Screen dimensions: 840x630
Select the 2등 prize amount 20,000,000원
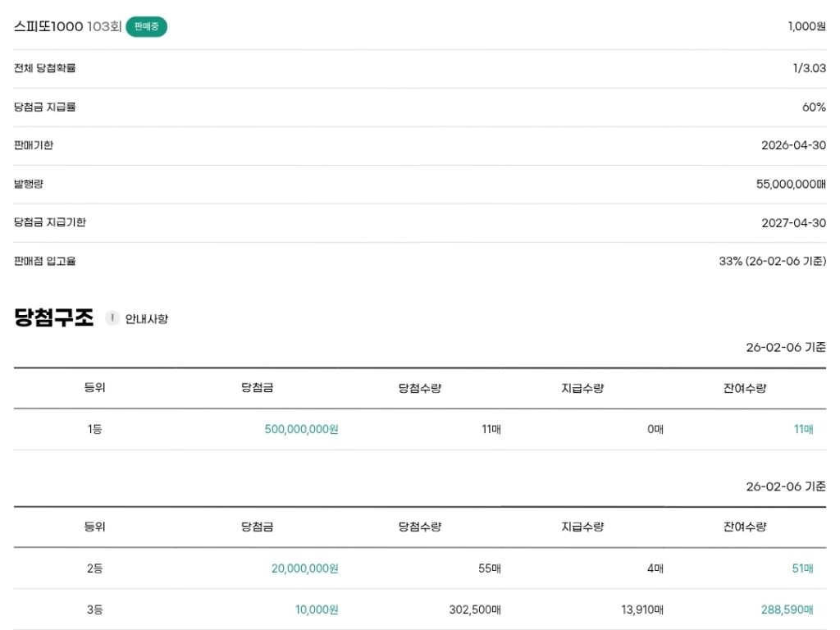pyautogui.click(x=304, y=568)
